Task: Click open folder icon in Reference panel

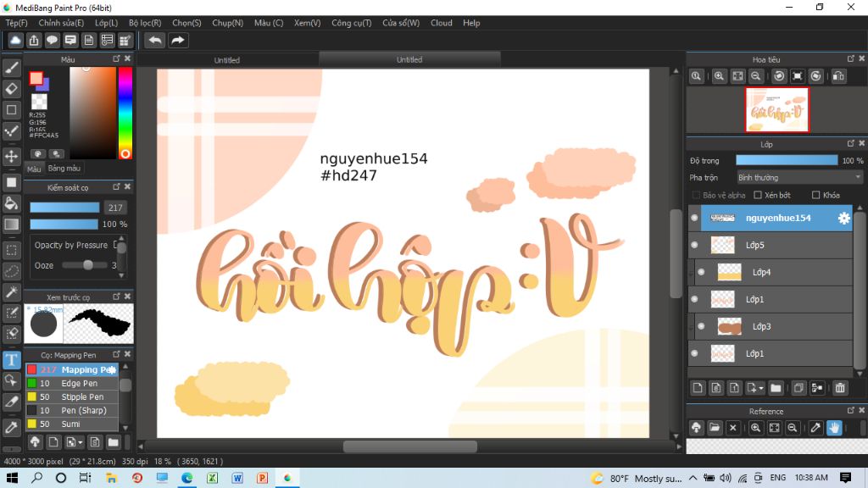Action: click(x=715, y=427)
